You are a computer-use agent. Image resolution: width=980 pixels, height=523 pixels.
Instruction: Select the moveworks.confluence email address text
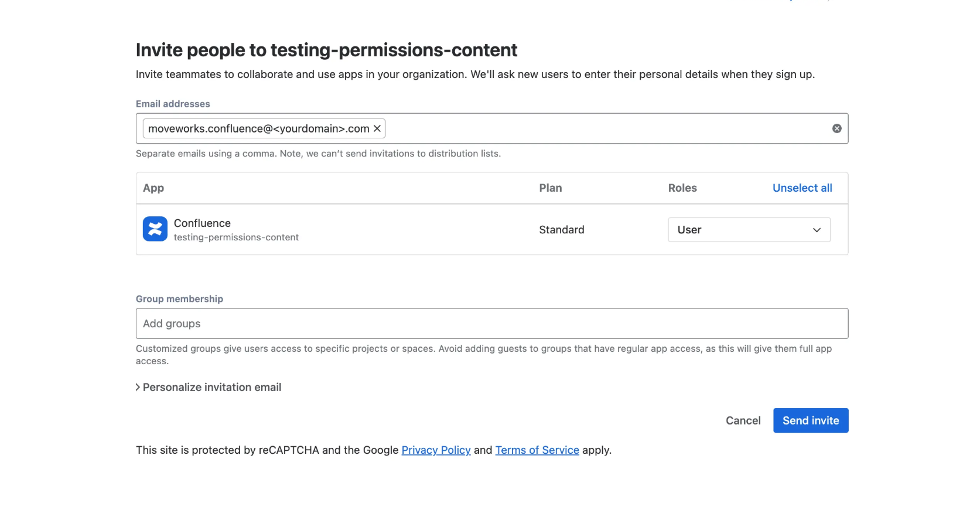coord(258,128)
